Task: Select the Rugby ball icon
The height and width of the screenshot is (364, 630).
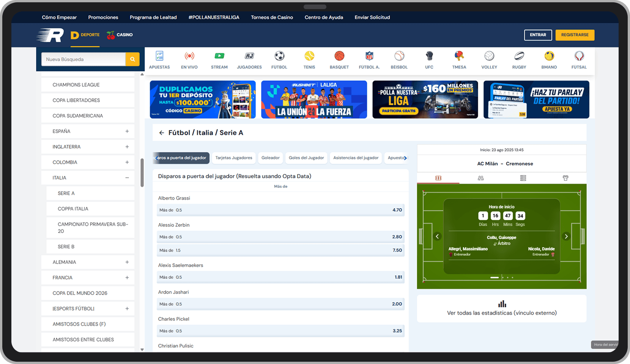Action: coord(519,56)
